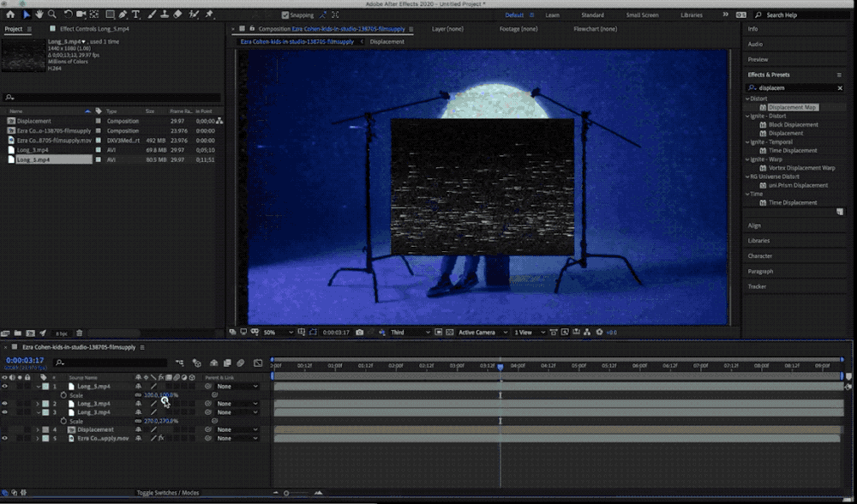This screenshot has width=857, height=504.
Task: Toggle the Snapping checkbox
Action: click(285, 15)
